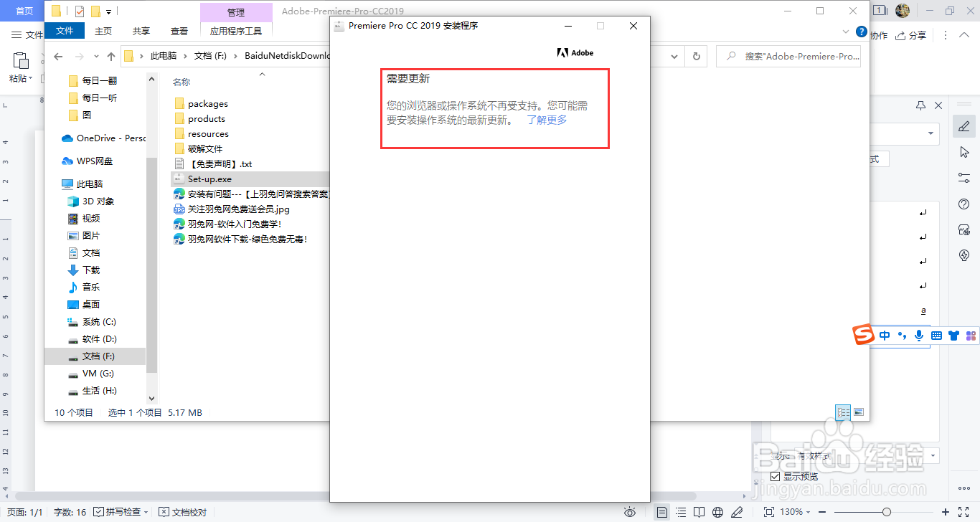Open VM (G:) drive in navigation pane
The width and height of the screenshot is (980, 522).
click(90, 374)
